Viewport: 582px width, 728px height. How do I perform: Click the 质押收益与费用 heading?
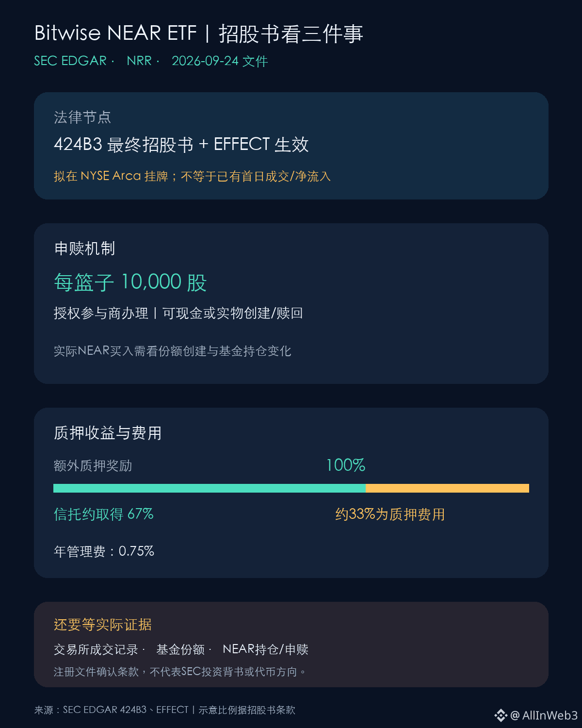pos(108,432)
